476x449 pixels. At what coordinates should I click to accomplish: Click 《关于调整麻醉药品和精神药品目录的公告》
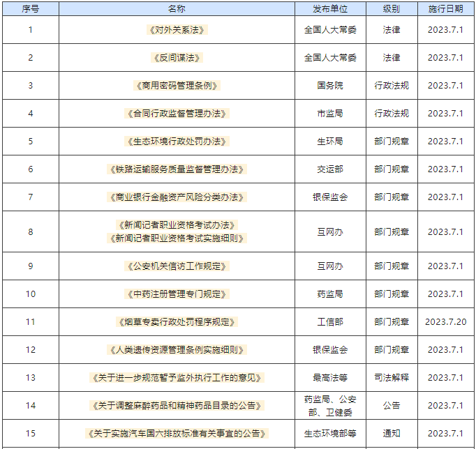coord(177,406)
